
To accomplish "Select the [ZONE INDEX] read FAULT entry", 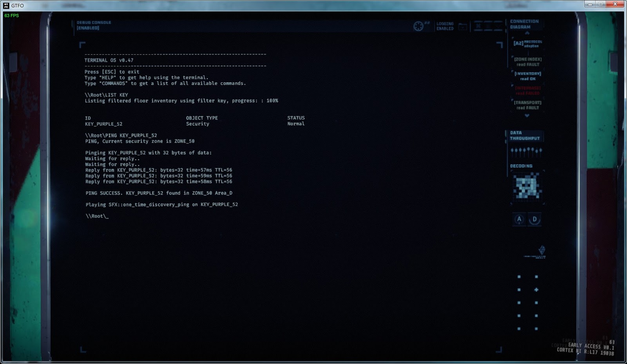I will 528,62.
